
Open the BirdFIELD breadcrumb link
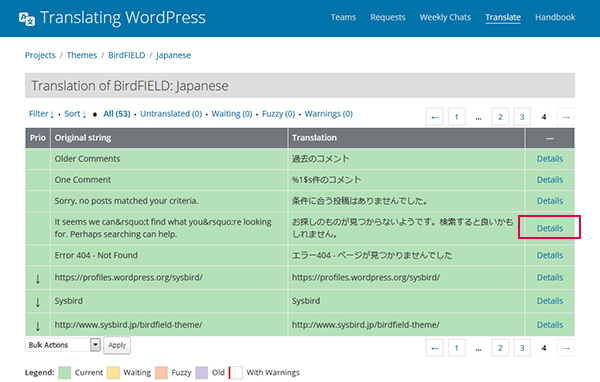pyautogui.click(x=127, y=55)
